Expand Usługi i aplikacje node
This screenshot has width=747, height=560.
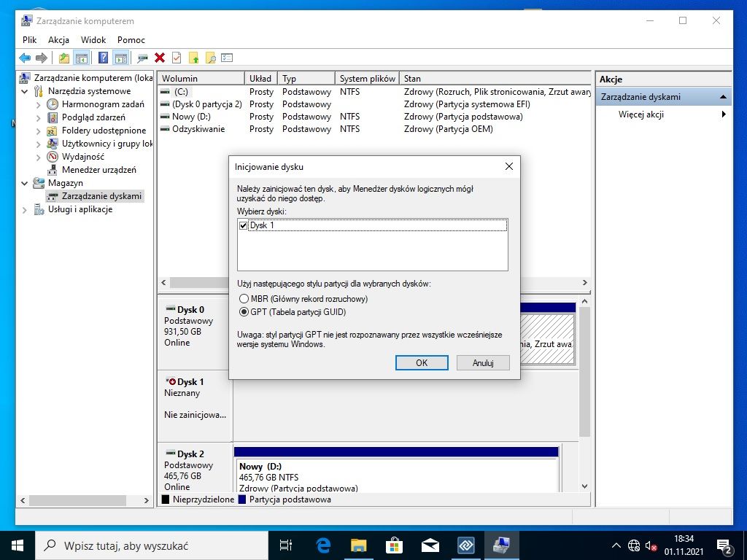(x=25, y=209)
